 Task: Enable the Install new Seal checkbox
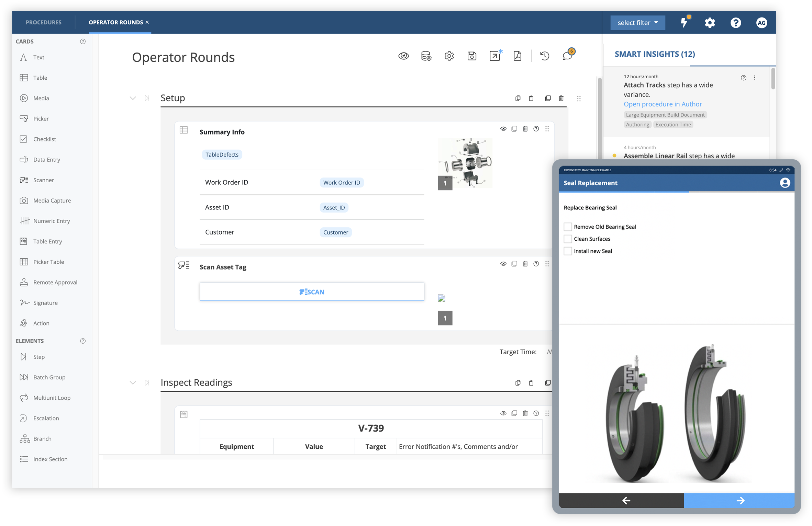pyautogui.click(x=567, y=251)
